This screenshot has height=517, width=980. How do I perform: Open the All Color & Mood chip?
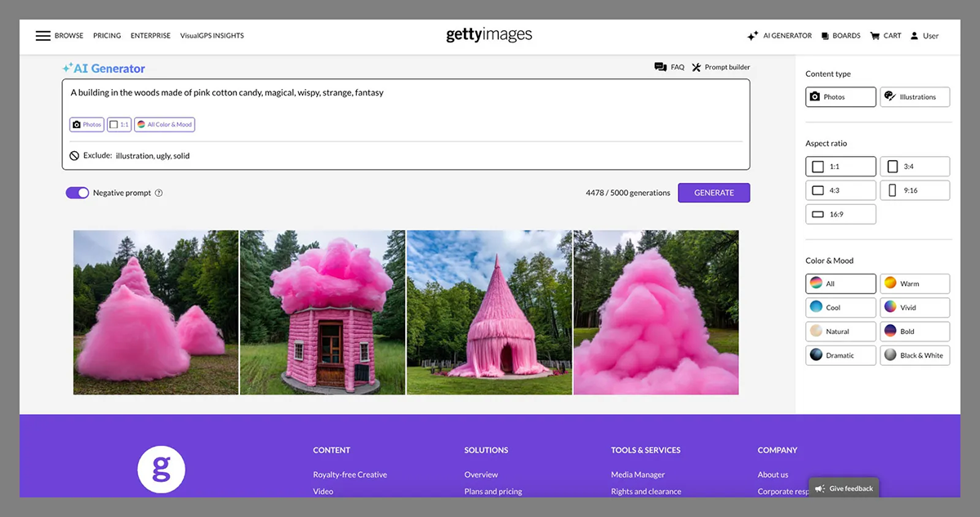[163, 124]
